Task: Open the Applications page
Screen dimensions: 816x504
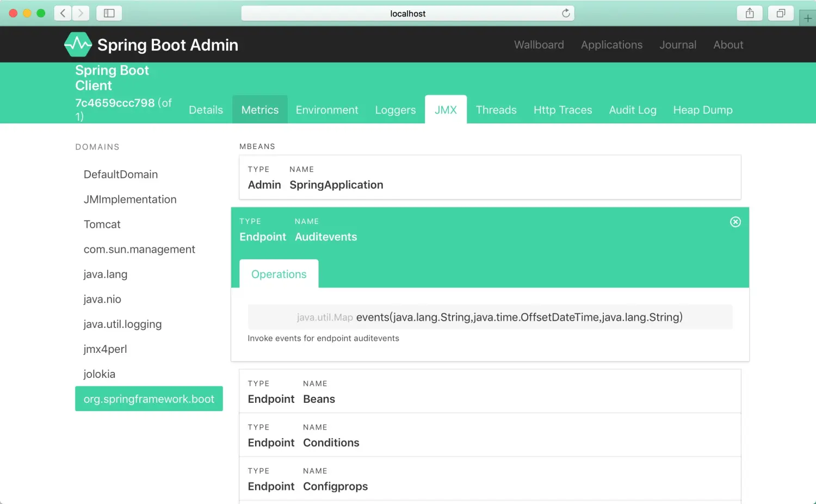Action: (611, 45)
